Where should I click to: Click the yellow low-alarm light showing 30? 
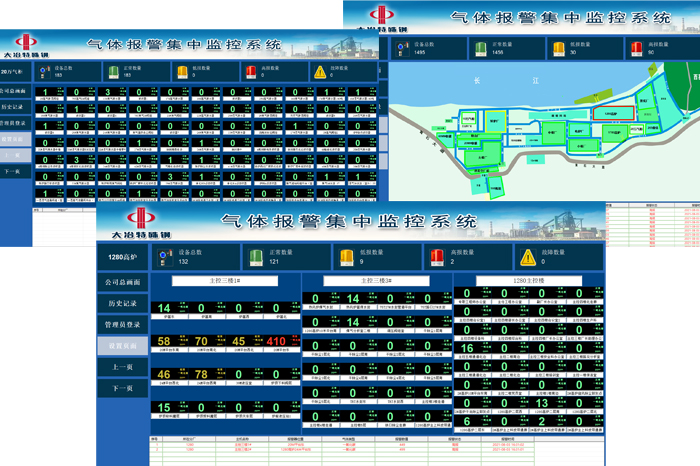[x=558, y=47]
